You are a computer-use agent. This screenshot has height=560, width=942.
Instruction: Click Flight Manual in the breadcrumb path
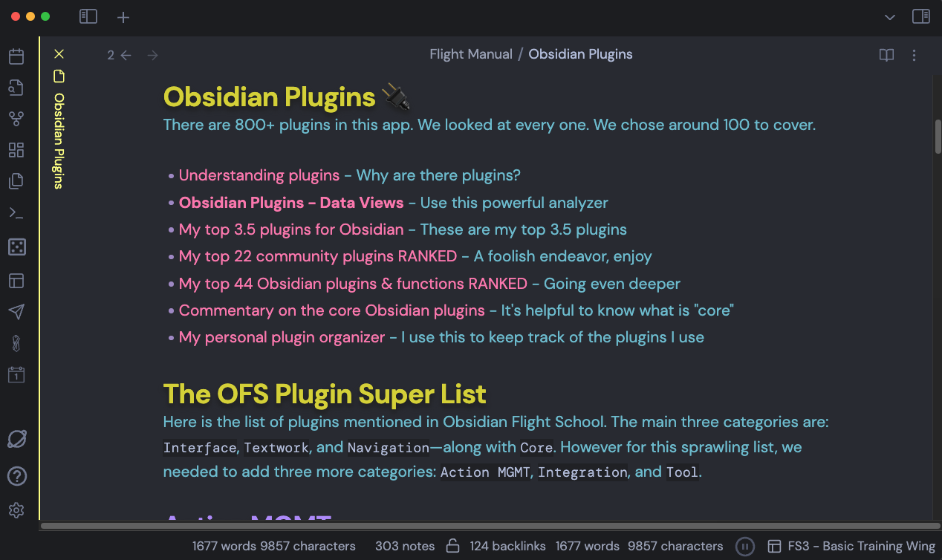[x=470, y=53]
